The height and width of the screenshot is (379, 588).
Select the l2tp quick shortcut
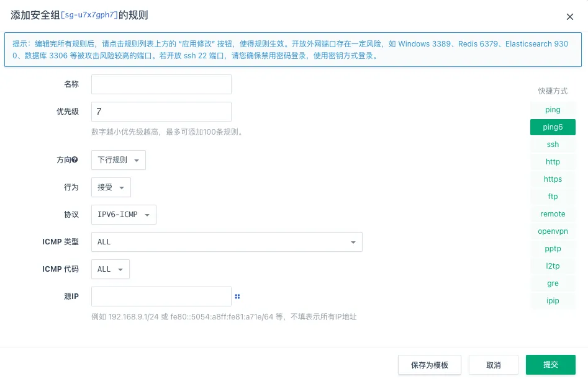pos(552,266)
